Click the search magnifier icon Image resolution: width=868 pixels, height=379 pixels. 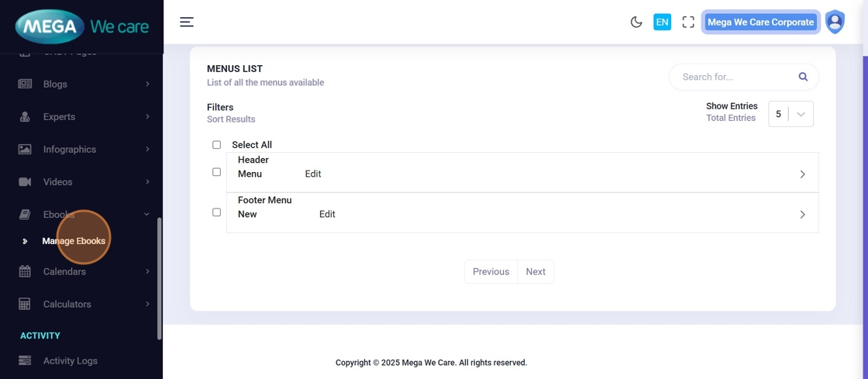[803, 77]
